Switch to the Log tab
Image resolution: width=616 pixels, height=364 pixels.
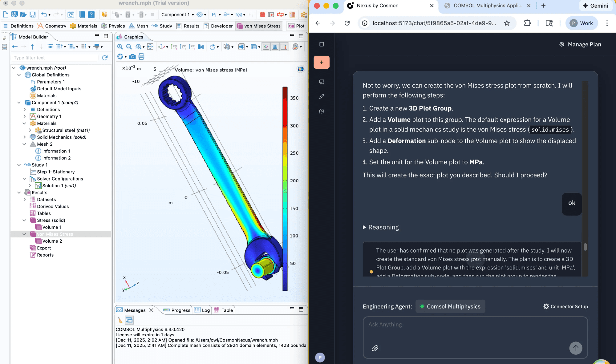pyautogui.click(x=202, y=310)
